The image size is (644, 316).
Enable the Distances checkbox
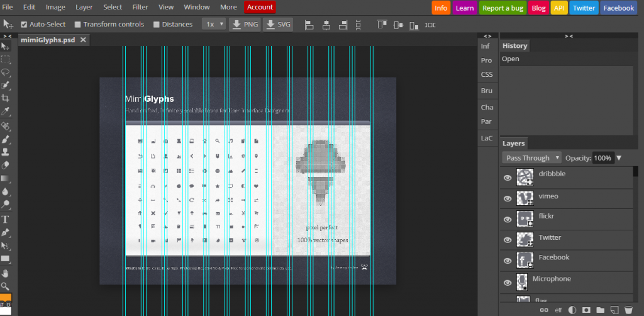click(157, 25)
